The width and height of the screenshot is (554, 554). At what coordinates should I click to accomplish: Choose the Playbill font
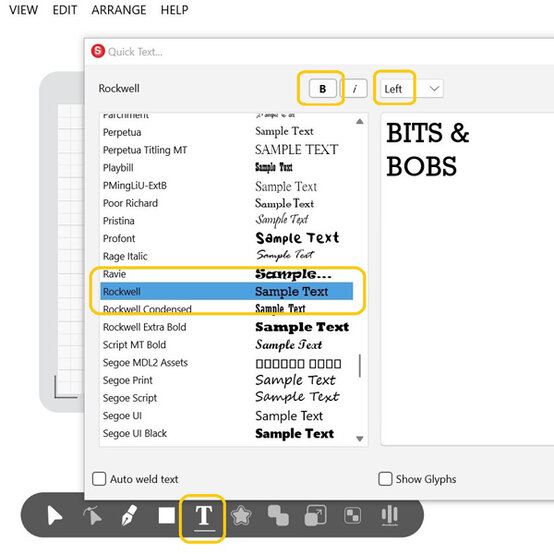(226, 167)
